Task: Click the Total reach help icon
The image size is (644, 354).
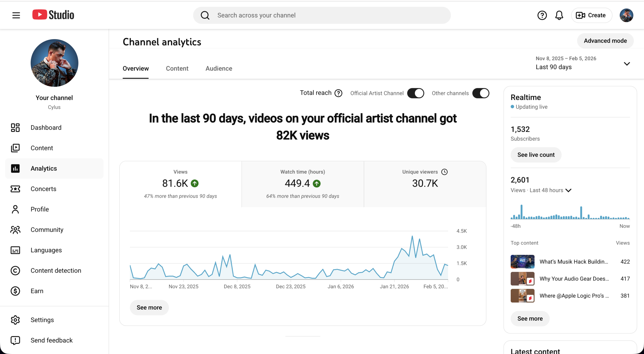Action: (x=338, y=93)
